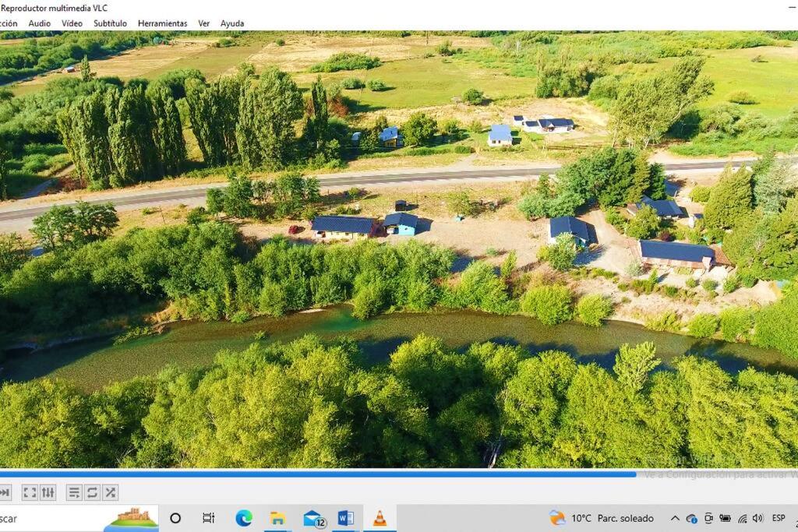Open the Herramientas menu
Image resolution: width=798 pixels, height=532 pixels.
162,23
